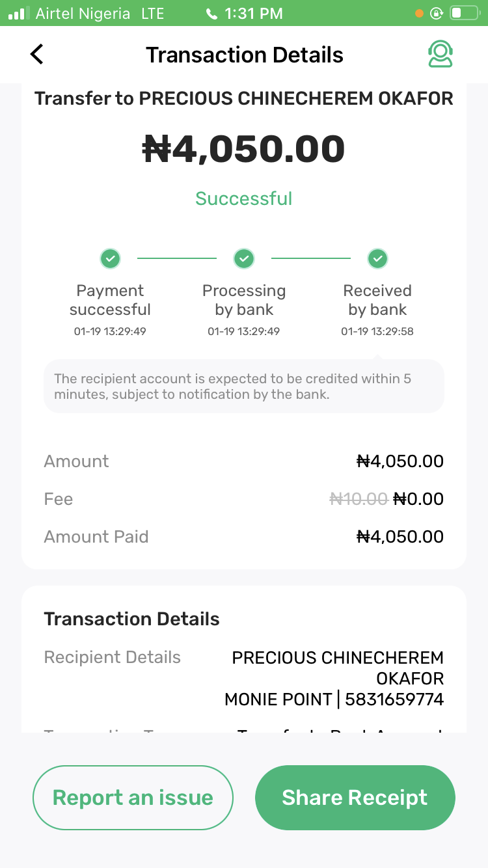Tap the back arrow icon
The width and height of the screenshot is (488, 868).
tap(37, 55)
